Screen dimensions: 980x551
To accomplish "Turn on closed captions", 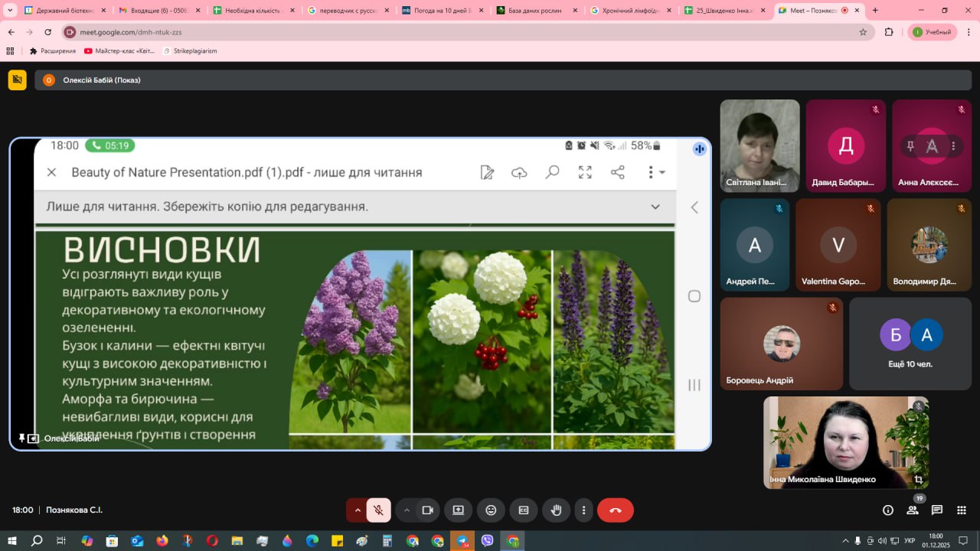I will [524, 510].
